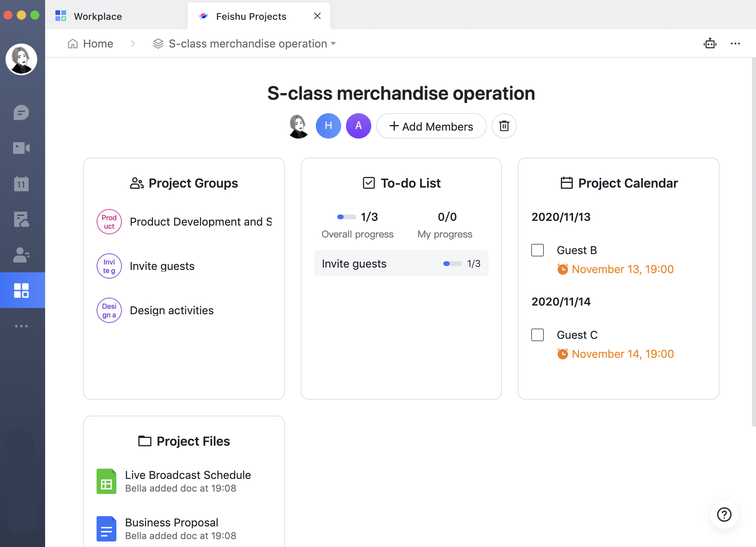Click the robot bot icon in header
The height and width of the screenshot is (547, 756).
710,44
